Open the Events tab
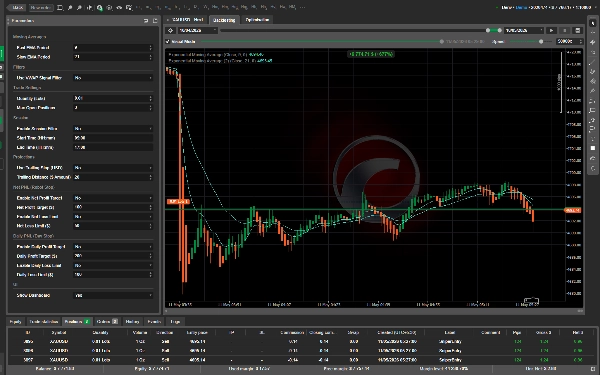 click(154, 321)
